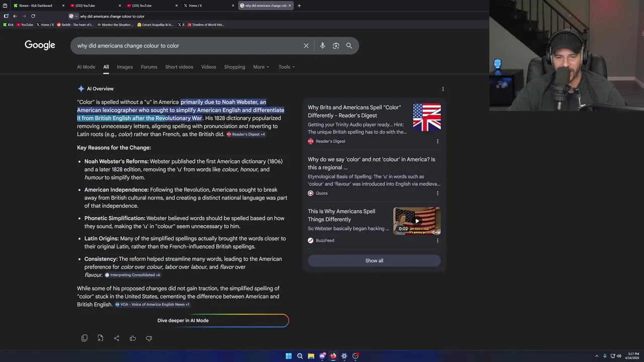Open YouTube bookmark in bookmarks bar
Image resolution: width=644 pixels, height=362 pixels.
tap(25, 25)
